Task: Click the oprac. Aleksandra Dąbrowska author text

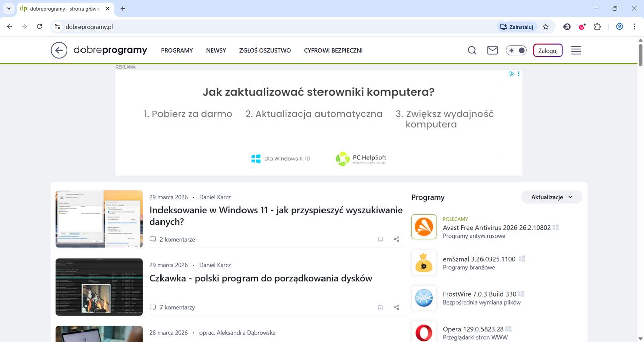Action: (237, 333)
